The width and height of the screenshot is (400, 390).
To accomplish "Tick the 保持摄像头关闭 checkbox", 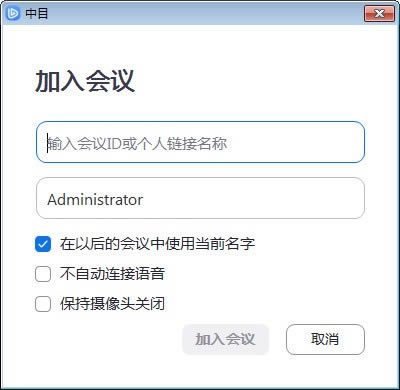I will click(x=43, y=304).
